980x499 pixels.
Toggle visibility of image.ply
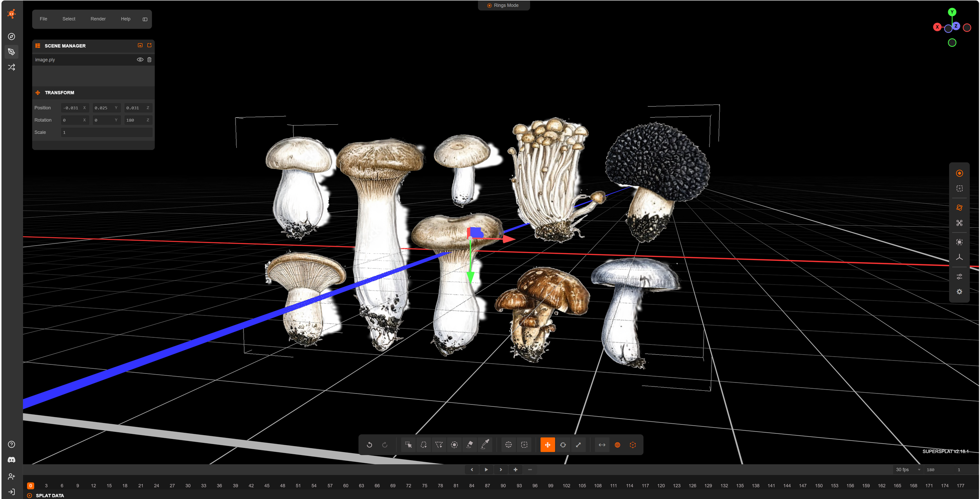(140, 60)
